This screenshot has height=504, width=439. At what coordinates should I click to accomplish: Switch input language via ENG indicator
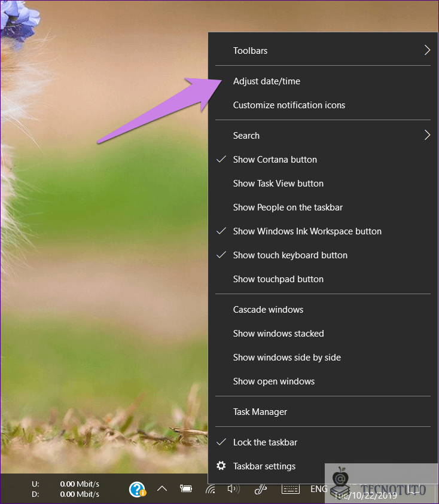coord(319,489)
